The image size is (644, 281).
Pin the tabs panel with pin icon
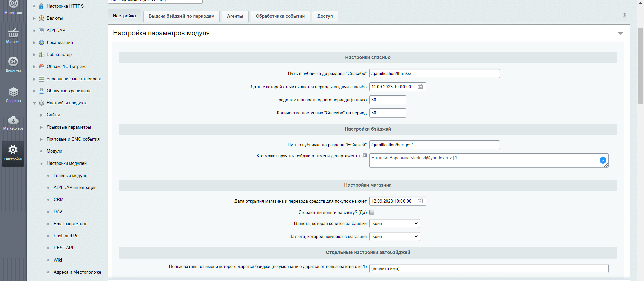pyautogui.click(x=624, y=16)
